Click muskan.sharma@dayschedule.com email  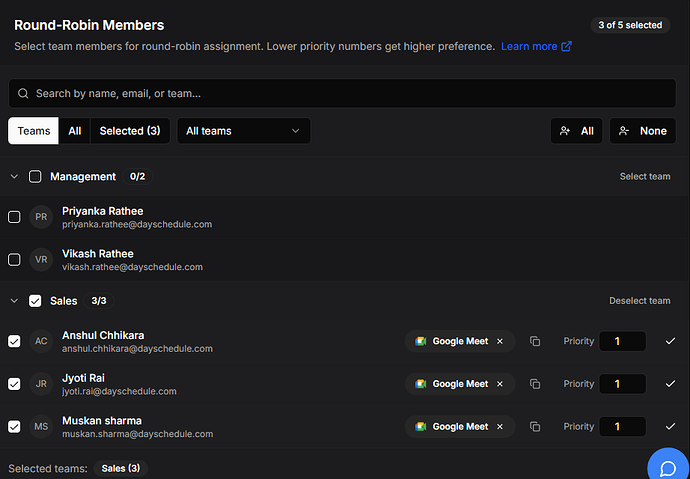pos(138,434)
